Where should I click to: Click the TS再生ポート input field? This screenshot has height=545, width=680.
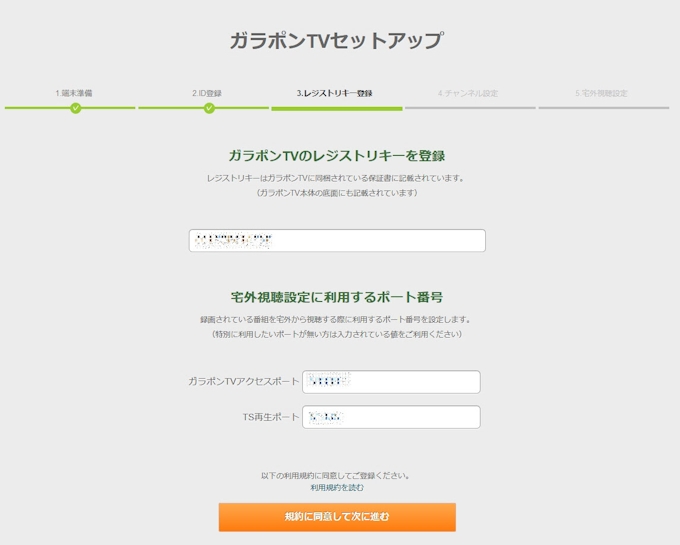[391, 417]
